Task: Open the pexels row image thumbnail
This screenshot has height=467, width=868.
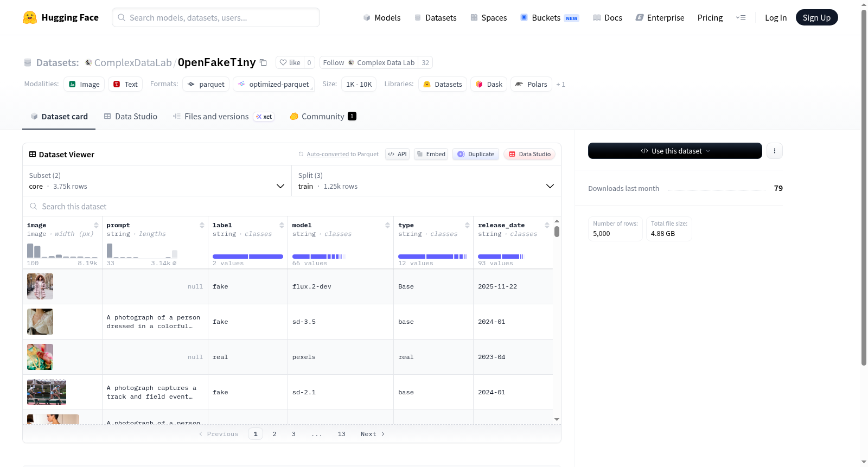Action: (x=40, y=357)
